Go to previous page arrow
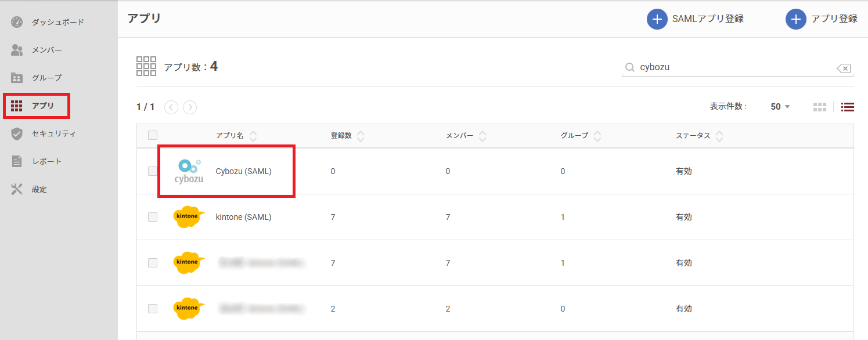868x340 pixels. [171, 107]
